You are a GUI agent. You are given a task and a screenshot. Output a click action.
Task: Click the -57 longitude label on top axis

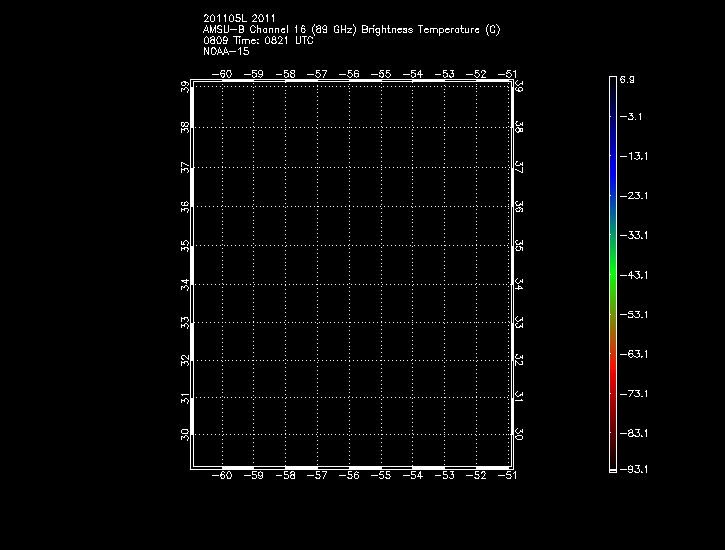tap(318, 74)
